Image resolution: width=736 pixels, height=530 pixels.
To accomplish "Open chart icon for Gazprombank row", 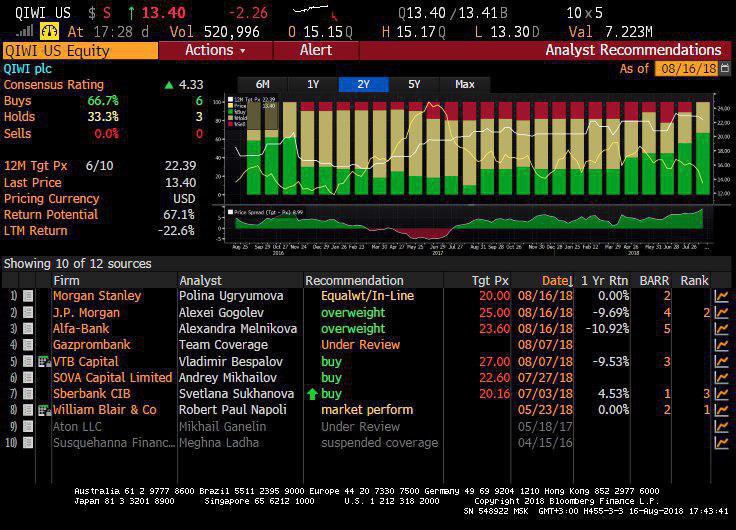I will click(x=721, y=345).
